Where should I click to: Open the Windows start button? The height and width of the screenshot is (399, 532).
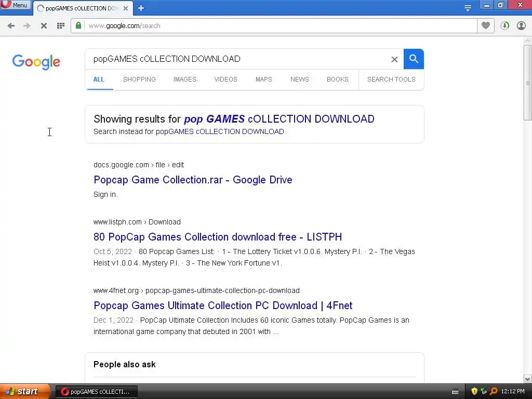24,392
